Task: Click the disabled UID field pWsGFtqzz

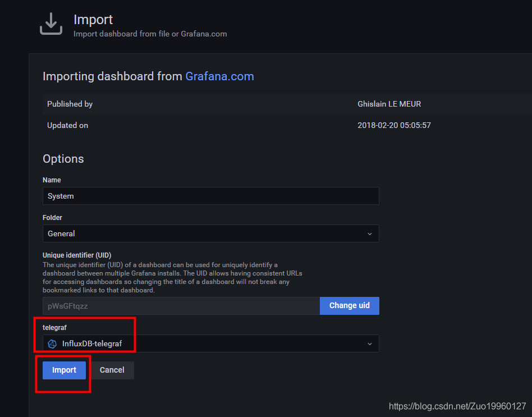Action: pos(181,306)
